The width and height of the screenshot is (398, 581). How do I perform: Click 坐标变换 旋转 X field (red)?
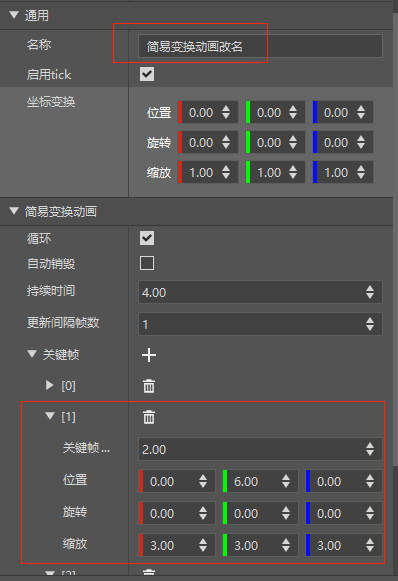point(208,142)
